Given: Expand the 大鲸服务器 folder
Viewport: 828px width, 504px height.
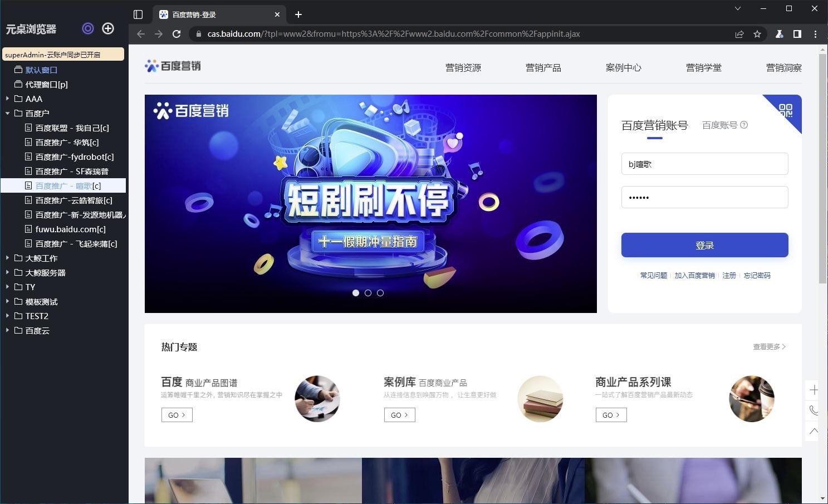Looking at the screenshot, I should pos(7,272).
